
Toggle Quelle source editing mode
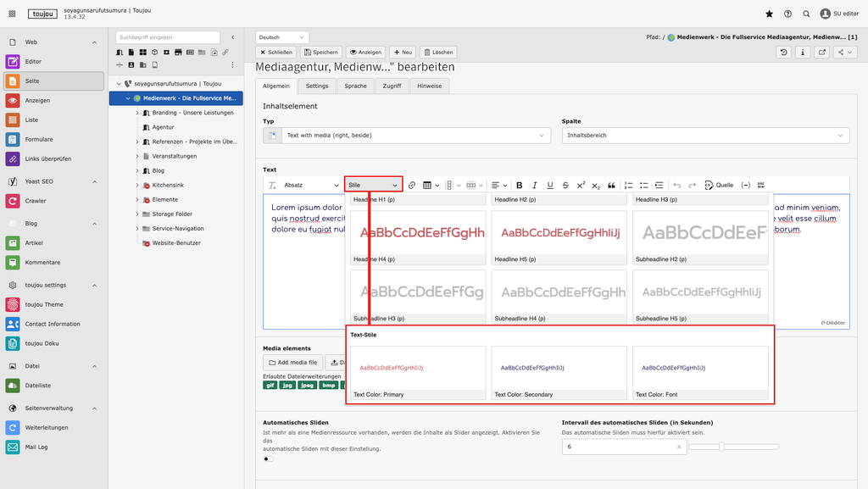(719, 186)
